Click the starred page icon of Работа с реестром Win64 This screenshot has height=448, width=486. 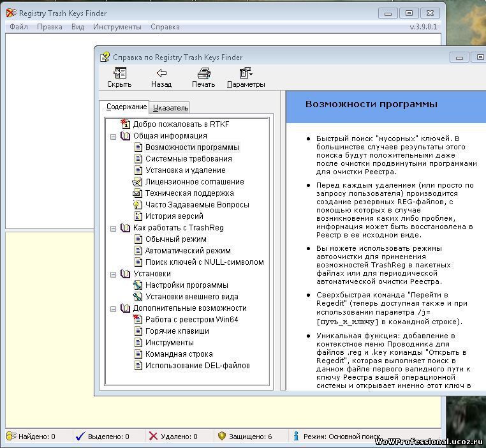tap(137, 319)
